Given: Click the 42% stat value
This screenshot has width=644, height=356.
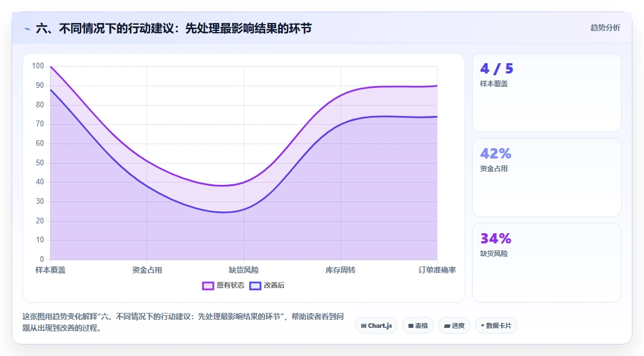Looking at the screenshot, I should tap(496, 153).
